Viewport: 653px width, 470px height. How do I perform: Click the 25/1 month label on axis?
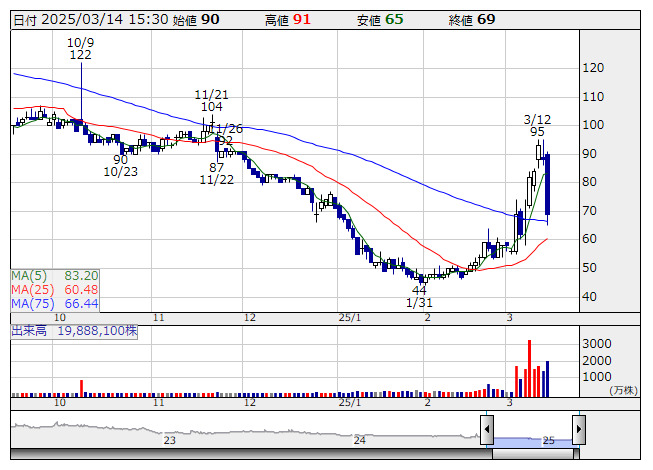pos(350,318)
